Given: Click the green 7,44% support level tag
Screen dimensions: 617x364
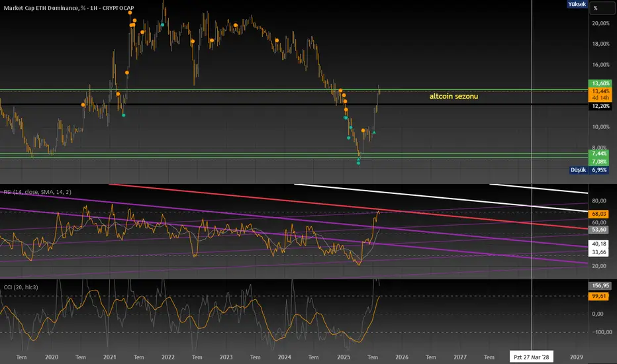Looking at the screenshot, I should (599, 153).
